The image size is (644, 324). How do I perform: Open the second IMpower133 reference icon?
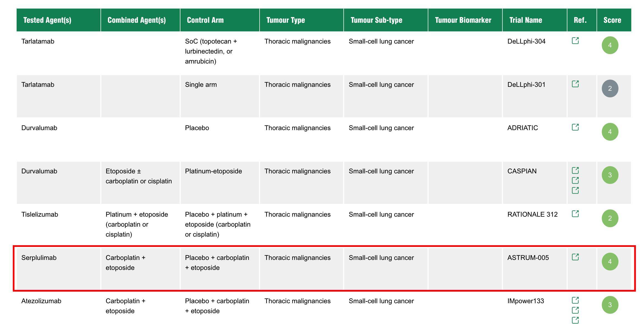[575, 310]
